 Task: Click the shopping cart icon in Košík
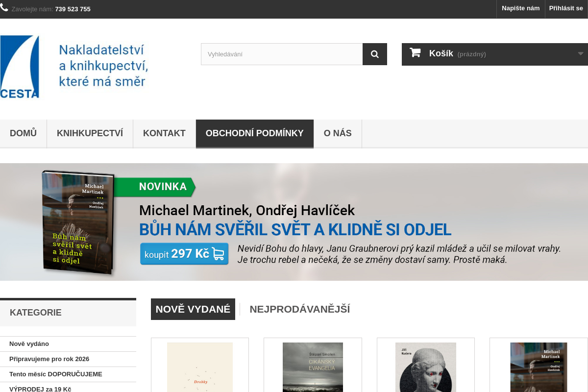(x=415, y=52)
